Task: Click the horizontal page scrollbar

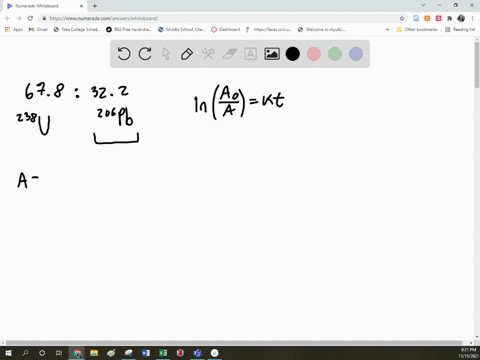Action: tap(234, 343)
